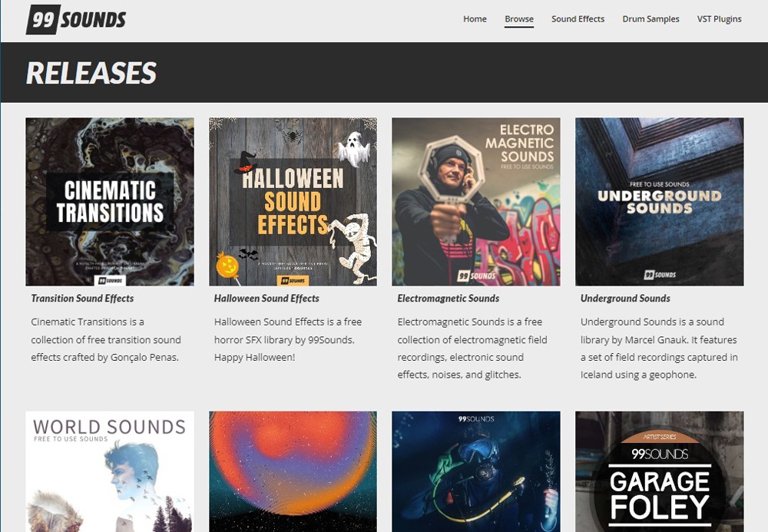Click the 99Sounds logo in the header
Screen dimensions: 768x532
76,20
